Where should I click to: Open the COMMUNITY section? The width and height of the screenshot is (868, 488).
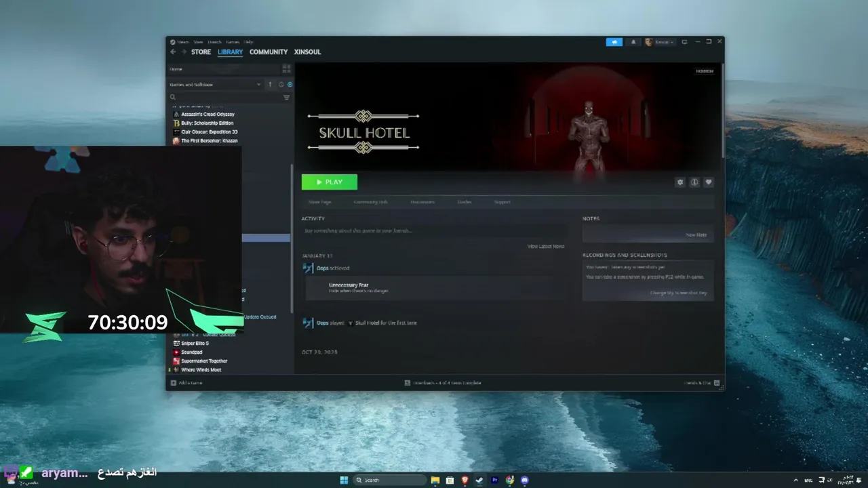tap(269, 52)
